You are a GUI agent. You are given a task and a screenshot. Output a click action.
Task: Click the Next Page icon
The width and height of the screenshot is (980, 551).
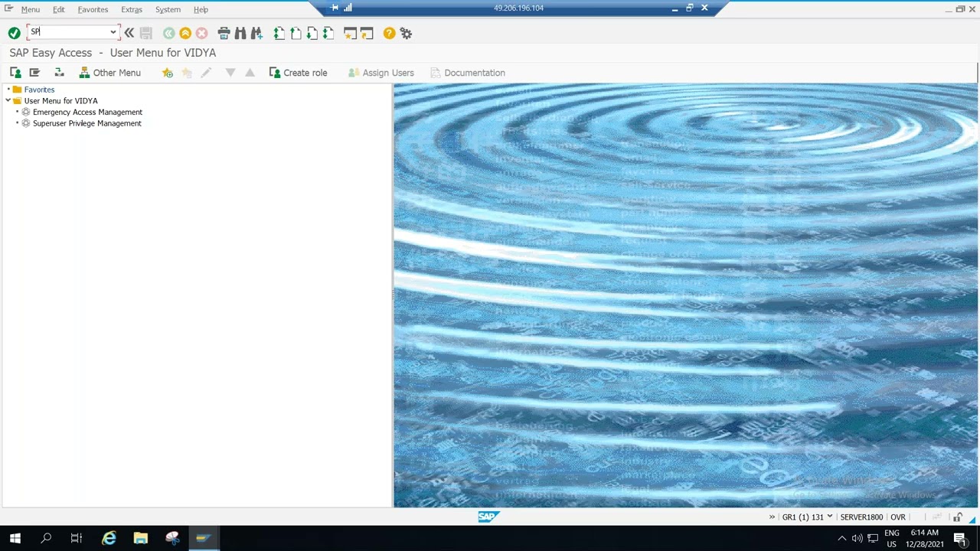click(x=312, y=33)
